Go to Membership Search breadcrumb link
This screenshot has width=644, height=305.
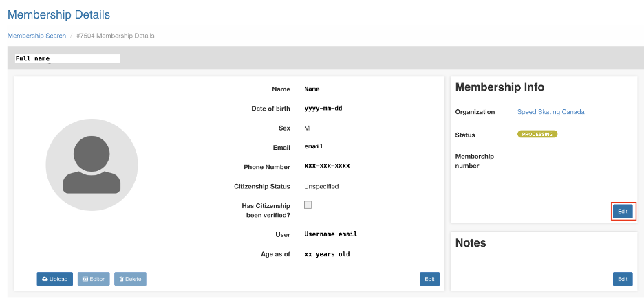click(x=36, y=36)
